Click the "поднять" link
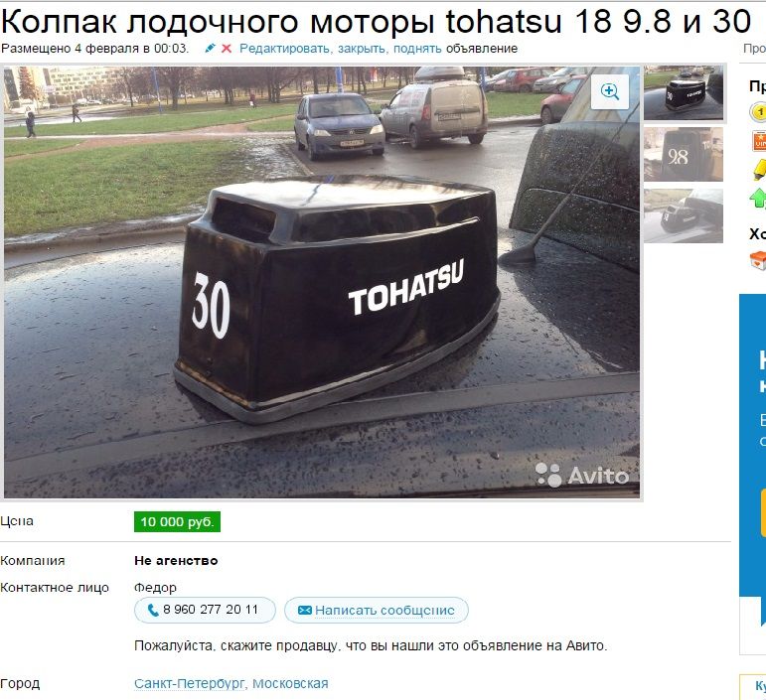The image size is (766, 700). [x=417, y=49]
